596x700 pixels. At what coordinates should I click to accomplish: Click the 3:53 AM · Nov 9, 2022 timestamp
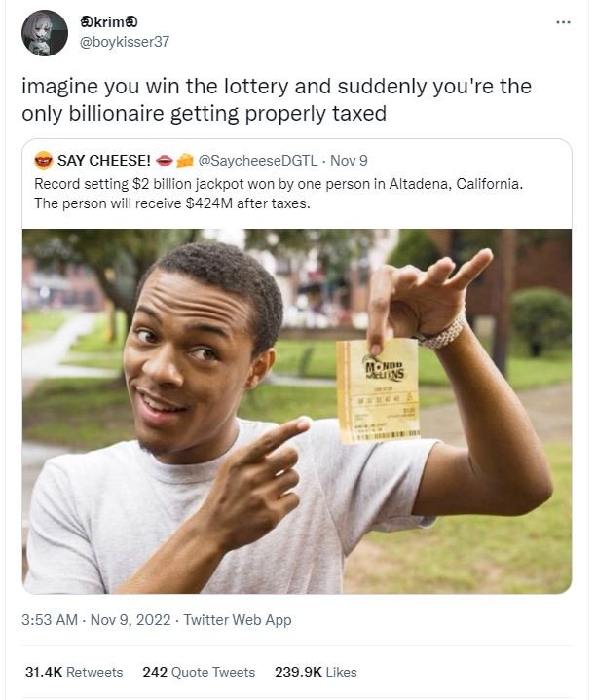96,619
